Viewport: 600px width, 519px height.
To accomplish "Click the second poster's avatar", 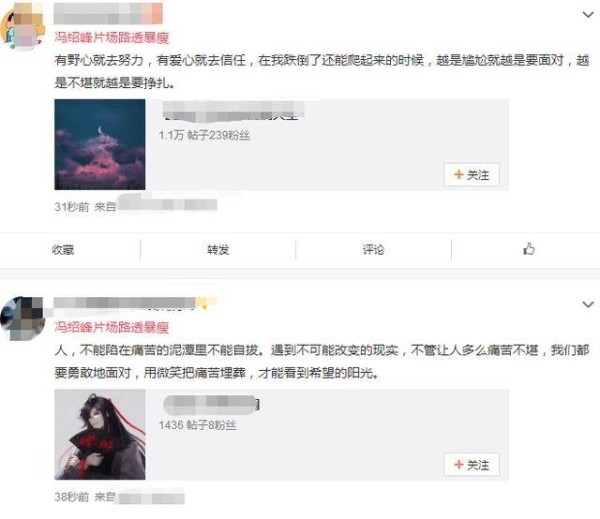I will coord(22,318).
